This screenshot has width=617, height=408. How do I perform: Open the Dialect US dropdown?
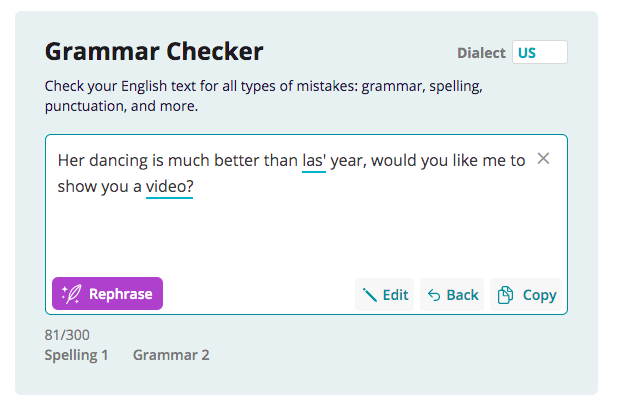[539, 52]
